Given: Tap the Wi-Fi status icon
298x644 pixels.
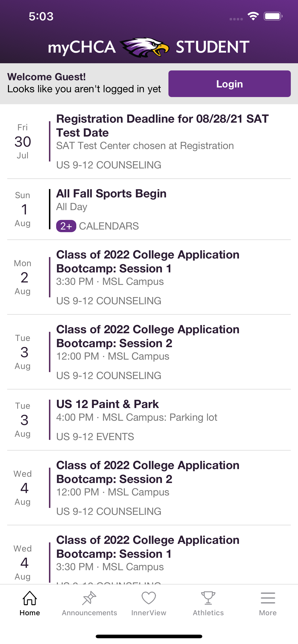Looking at the screenshot, I should [253, 16].
